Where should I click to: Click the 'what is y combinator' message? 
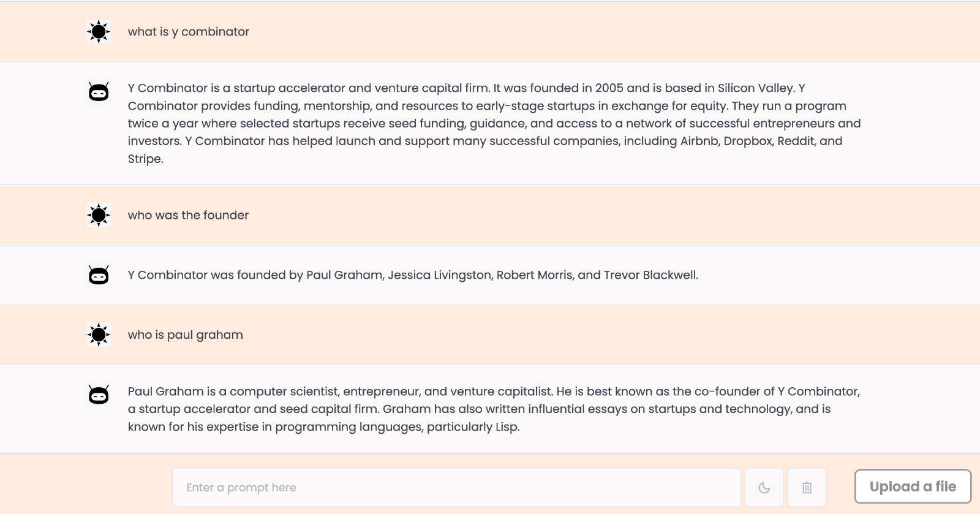tap(189, 32)
